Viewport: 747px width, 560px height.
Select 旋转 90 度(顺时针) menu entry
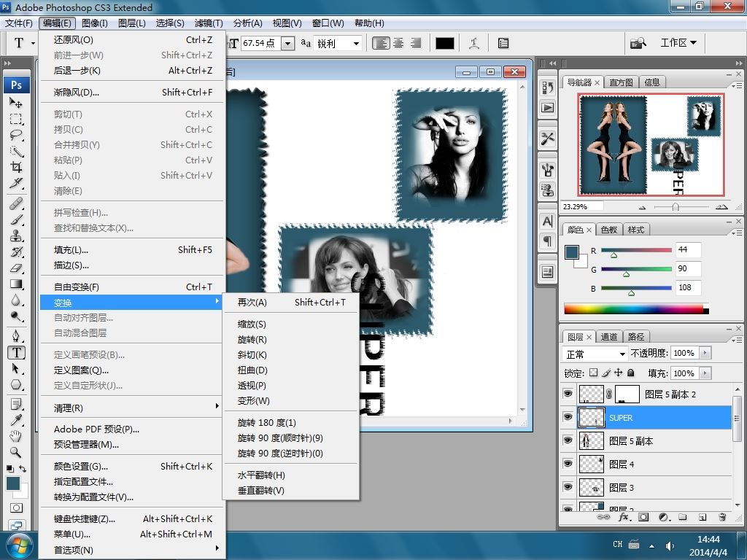click(280, 438)
